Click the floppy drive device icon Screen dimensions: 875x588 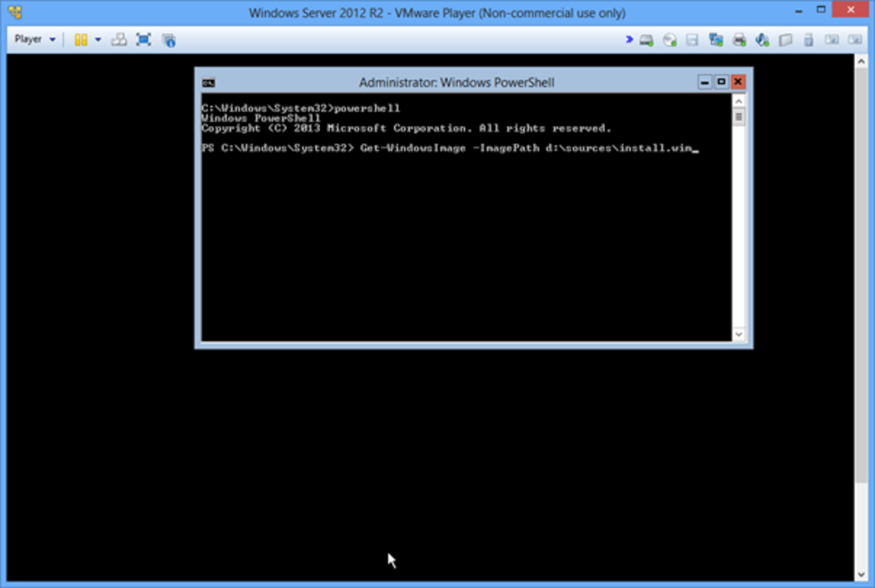tap(693, 40)
